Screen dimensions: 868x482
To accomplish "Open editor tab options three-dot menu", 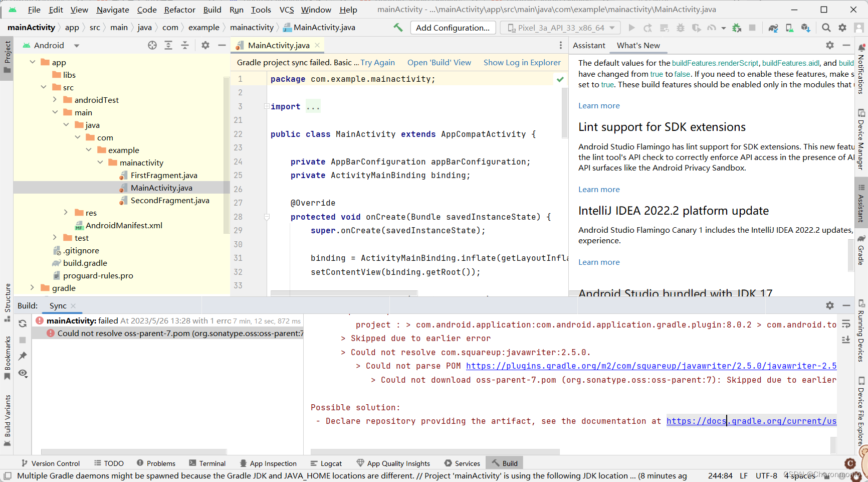I will point(560,45).
